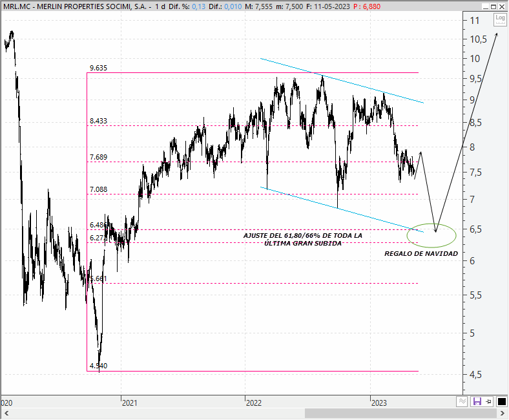
Task: Click the 5,5 price axis label
Action: [476, 295]
